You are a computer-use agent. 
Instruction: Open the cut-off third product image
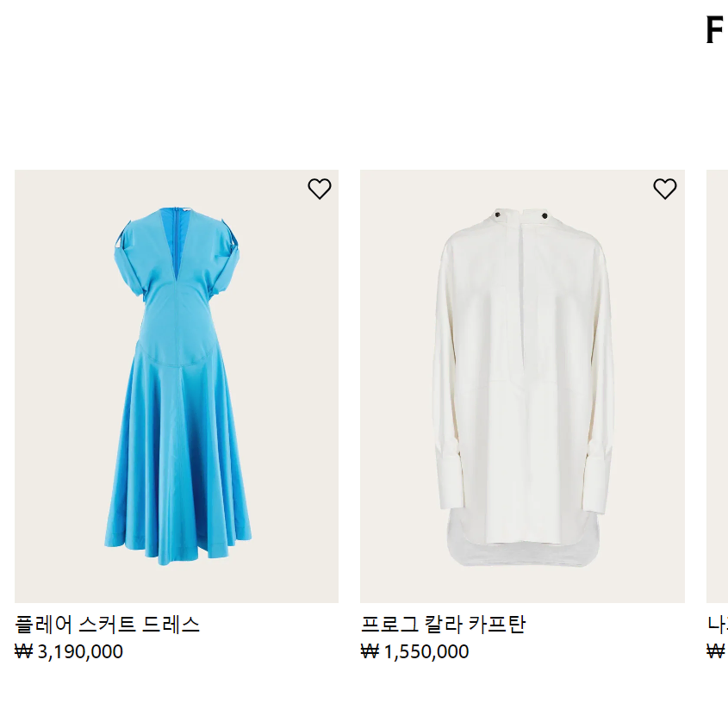coord(718,386)
